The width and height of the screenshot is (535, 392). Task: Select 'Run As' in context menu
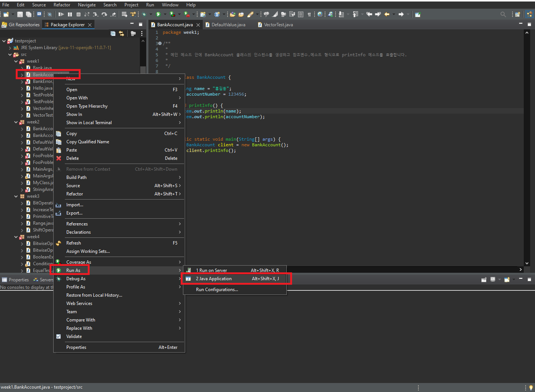pyautogui.click(x=119, y=270)
